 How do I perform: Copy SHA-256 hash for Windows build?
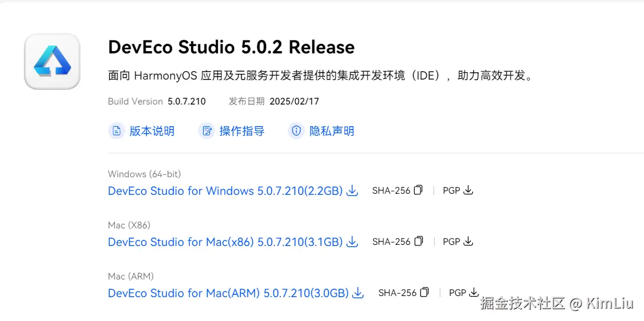[x=419, y=190]
